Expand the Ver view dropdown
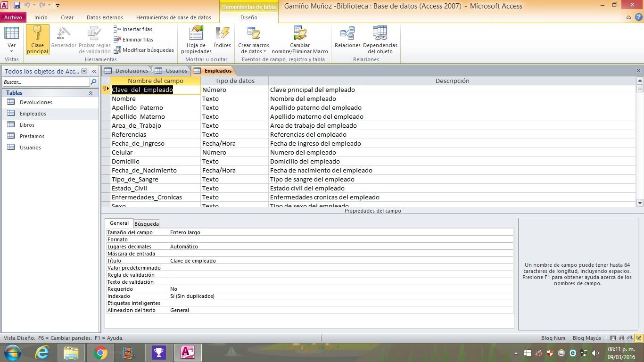The height and width of the screenshot is (362, 644). [x=12, y=51]
